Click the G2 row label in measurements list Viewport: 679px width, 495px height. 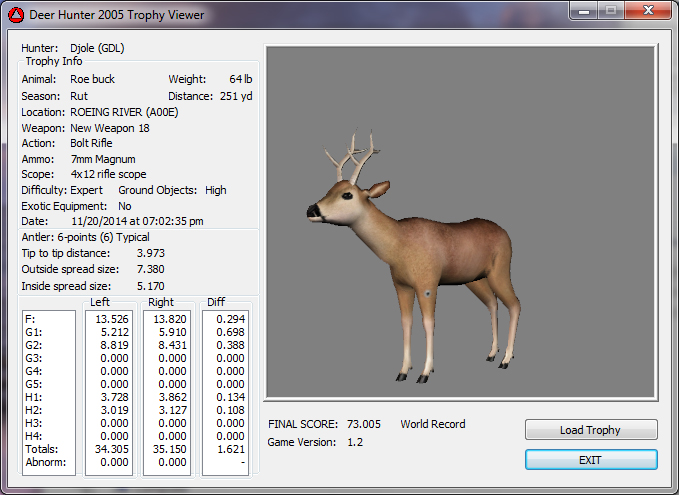tap(32, 345)
